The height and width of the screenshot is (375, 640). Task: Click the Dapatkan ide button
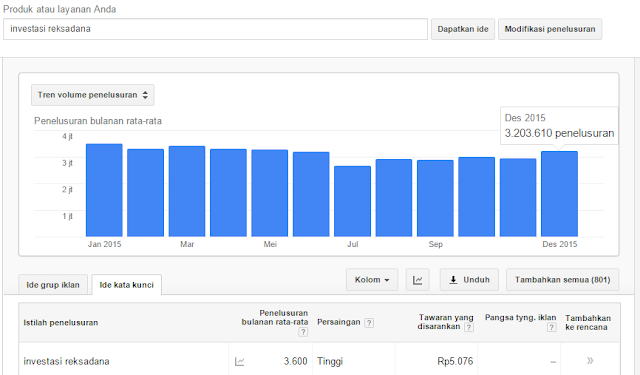click(463, 29)
